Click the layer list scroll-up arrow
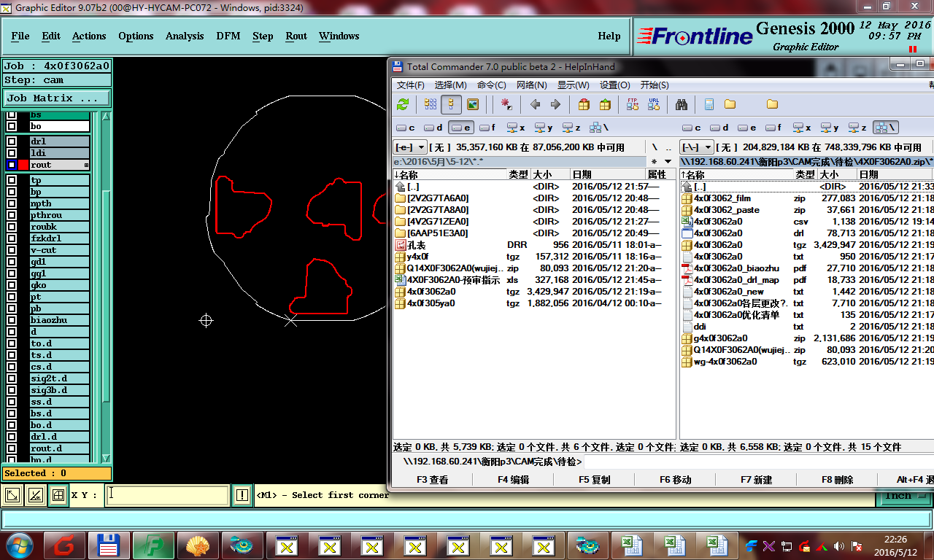The height and width of the screenshot is (560, 934). point(107,117)
